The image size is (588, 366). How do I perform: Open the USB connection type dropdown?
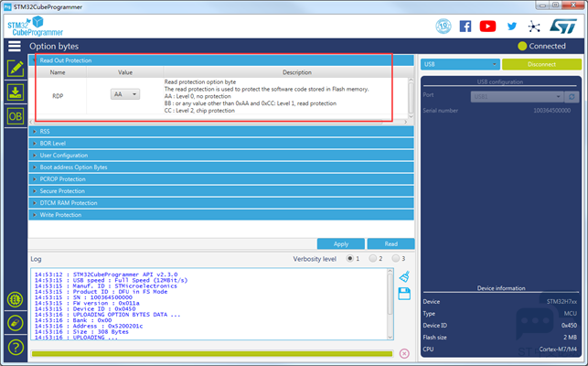pyautogui.click(x=460, y=64)
